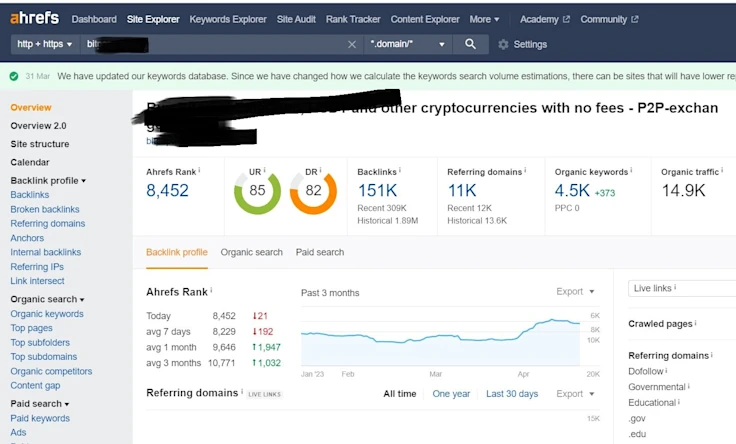
Task: Collapse the Paid search sidebar section
Action: point(39,404)
